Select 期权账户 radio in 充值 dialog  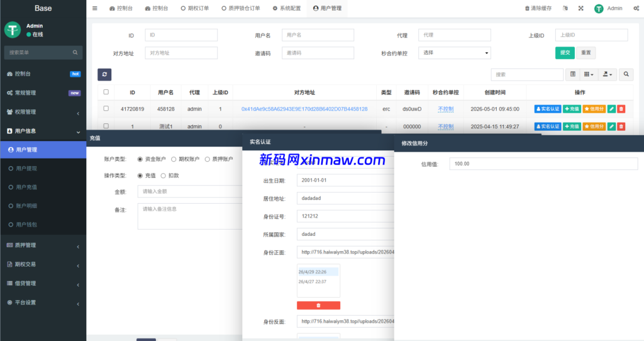(x=174, y=159)
